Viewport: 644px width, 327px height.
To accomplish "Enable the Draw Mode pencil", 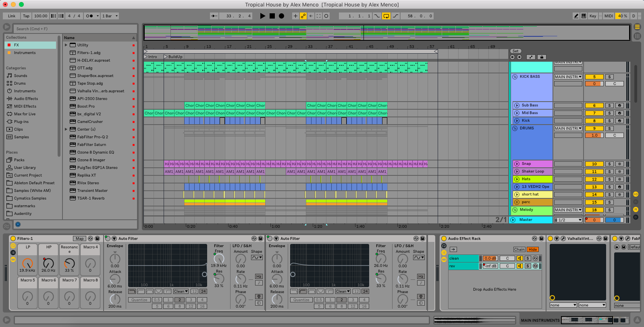I will [576, 16].
